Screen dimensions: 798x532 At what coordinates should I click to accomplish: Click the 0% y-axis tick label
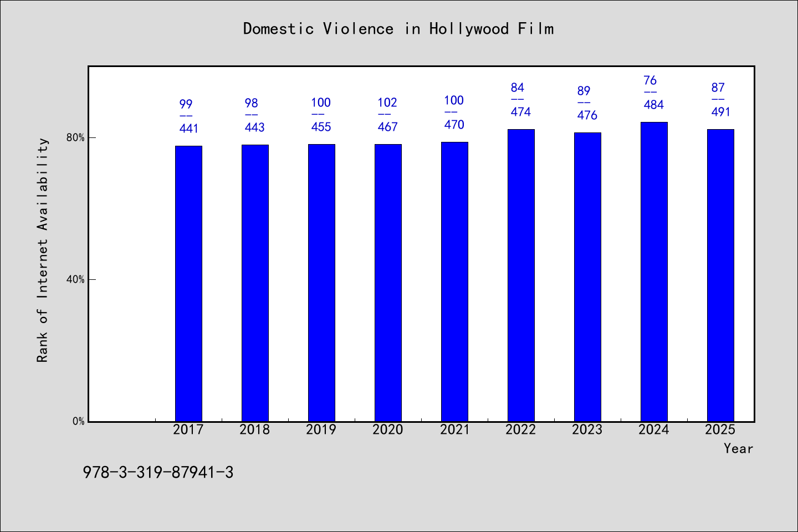[78, 421]
